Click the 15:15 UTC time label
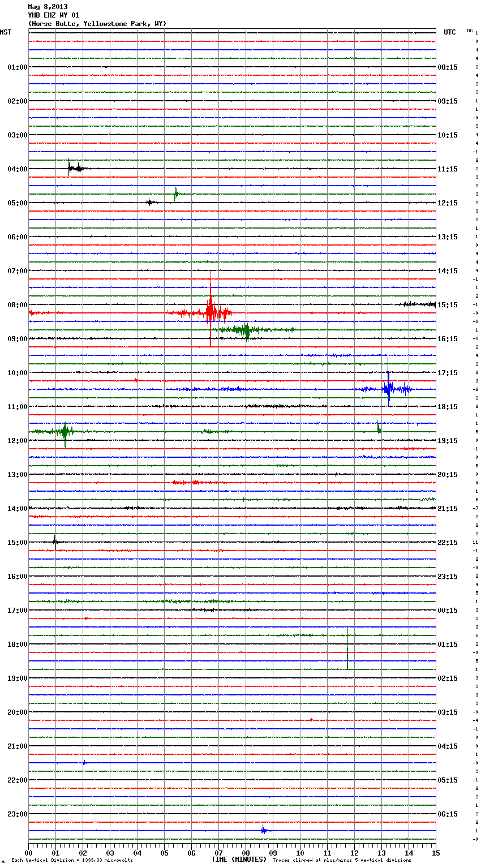 pos(448,305)
